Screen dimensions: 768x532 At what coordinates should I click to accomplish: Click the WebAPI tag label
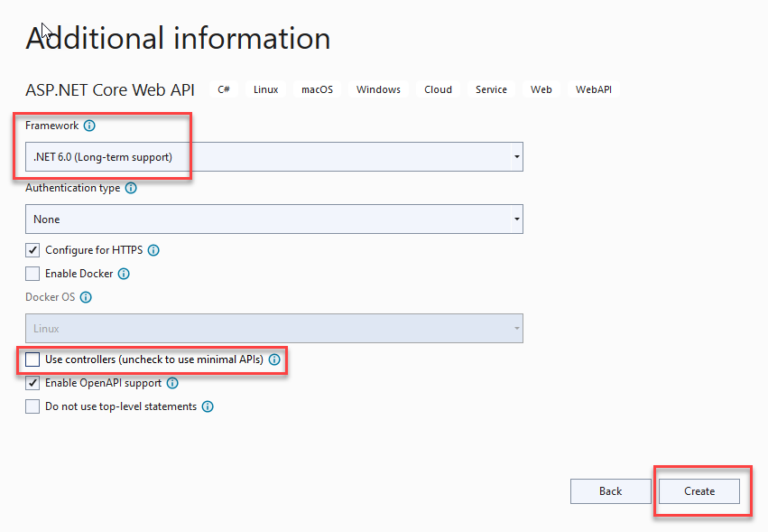click(593, 90)
